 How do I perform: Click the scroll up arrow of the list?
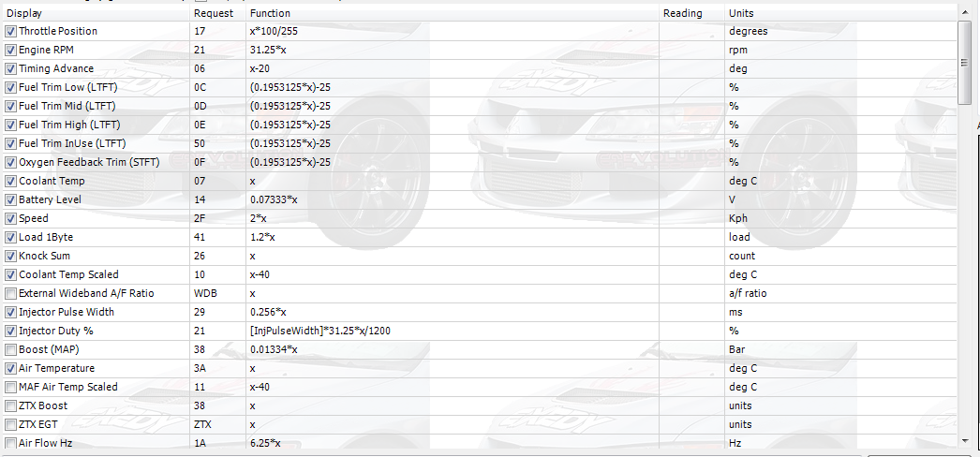click(964, 11)
